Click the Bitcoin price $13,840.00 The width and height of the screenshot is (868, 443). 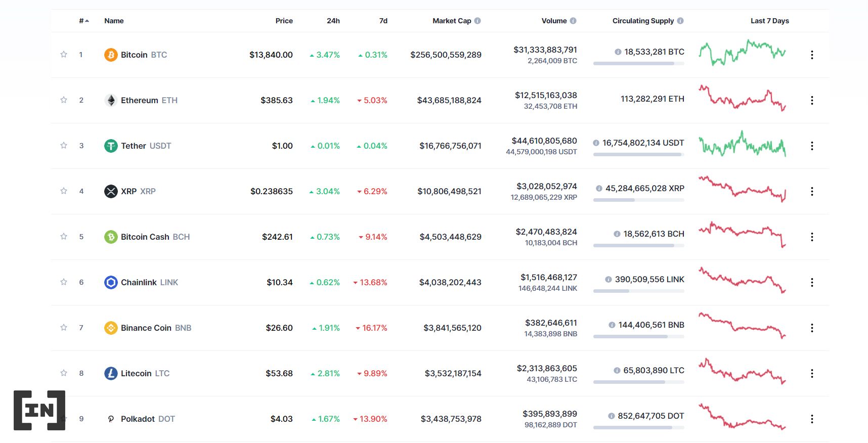tap(271, 55)
